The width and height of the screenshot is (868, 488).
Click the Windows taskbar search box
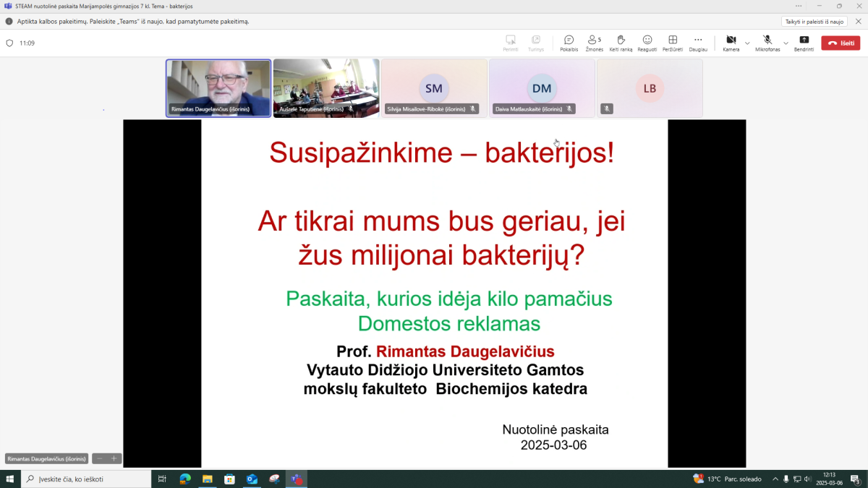pos(87,479)
